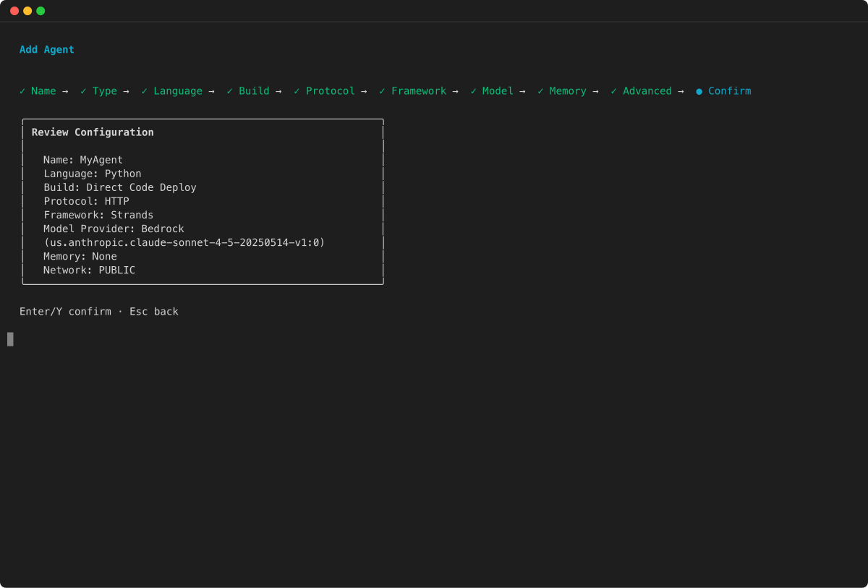Select the Name: MyAgent configuration line
Viewport: 868px width, 588px height.
point(83,159)
